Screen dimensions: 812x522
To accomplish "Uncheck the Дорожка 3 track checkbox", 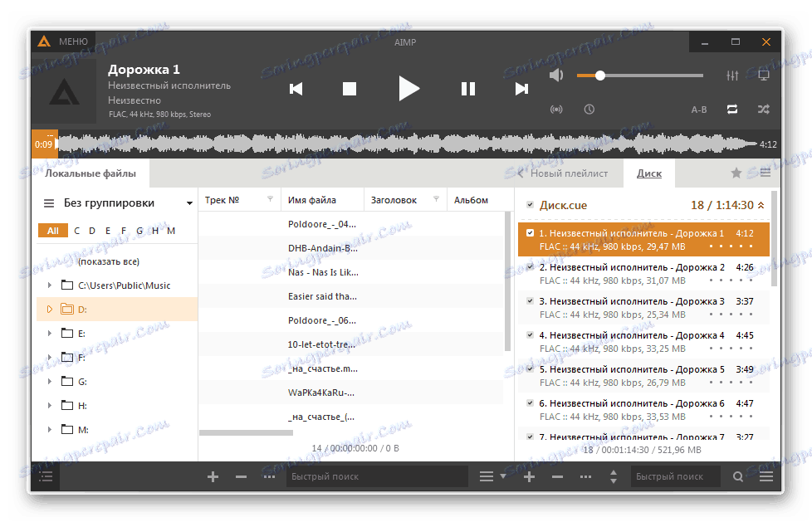I will [530, 301].
